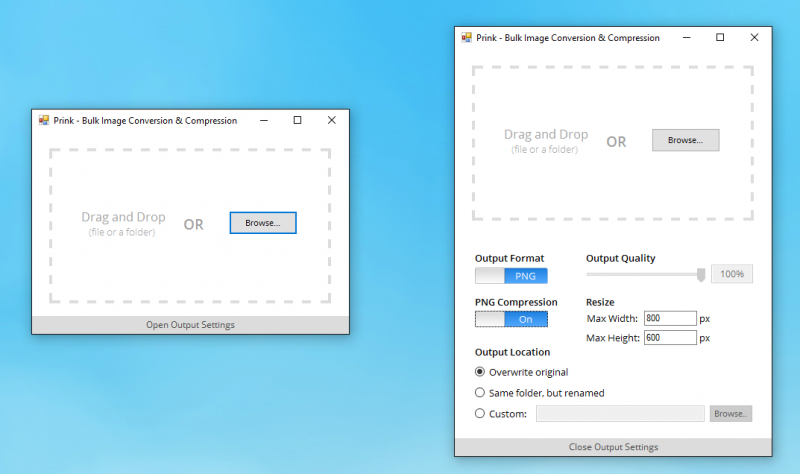Maximize the left Prink window
The width and height of the screenshot is (800, 474).
pyautogui.click(x=297, y=120)
